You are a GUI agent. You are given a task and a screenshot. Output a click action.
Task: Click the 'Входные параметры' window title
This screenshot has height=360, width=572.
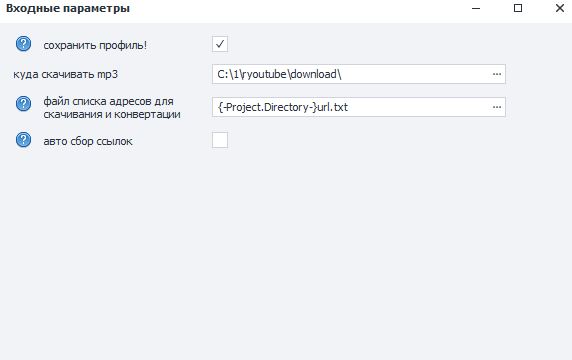[x=68, y=8]
